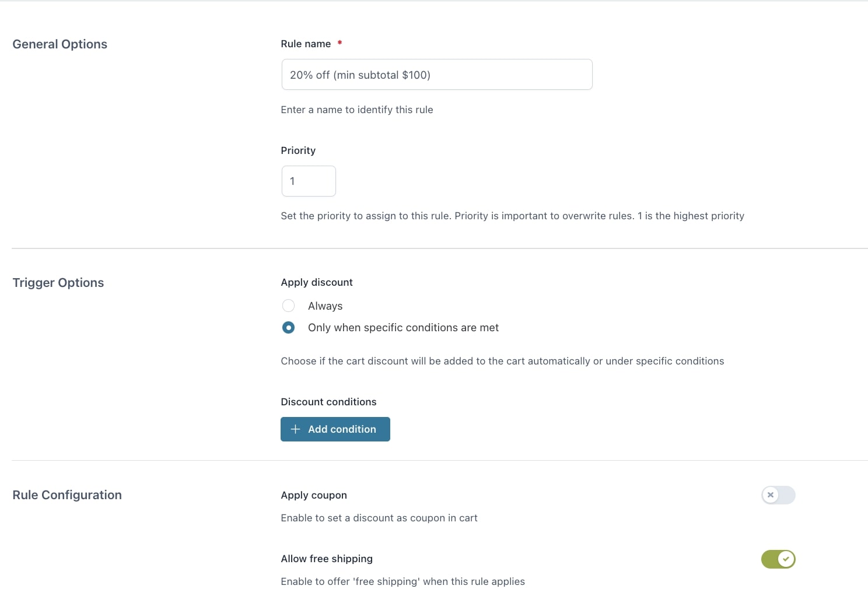Focus the Rule name text field
This screenshot has height=610, width=868.
click(437, 75)
